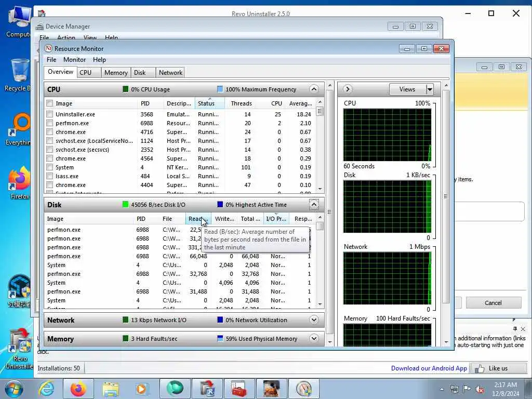The image size is (532, 399).
Task: Click the CPU process list scrollbar thumb
Action: point(320,111)
